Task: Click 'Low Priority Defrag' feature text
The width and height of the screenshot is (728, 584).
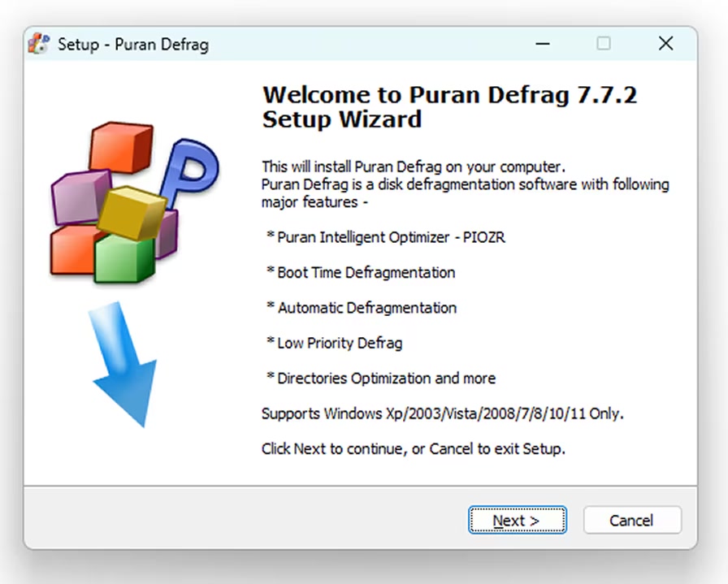Action: point(334,343)
